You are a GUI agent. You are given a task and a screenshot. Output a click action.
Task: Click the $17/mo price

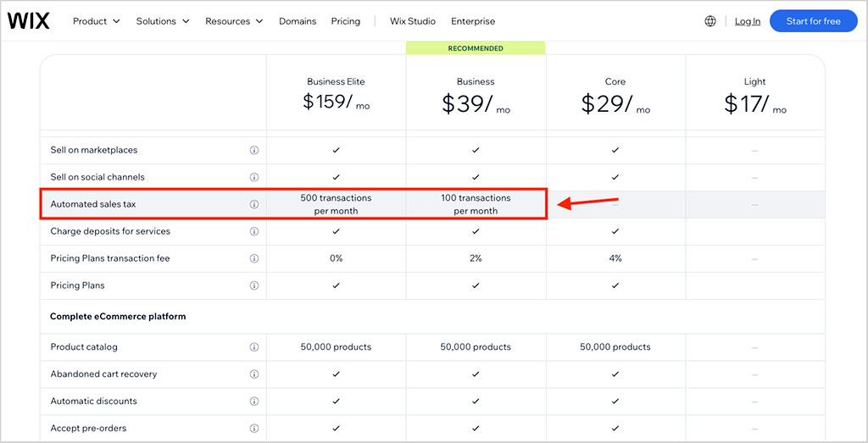pos(754,103)
